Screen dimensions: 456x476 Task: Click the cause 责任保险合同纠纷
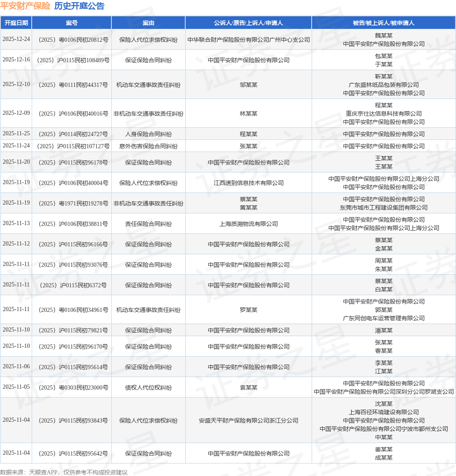point(149,224)
